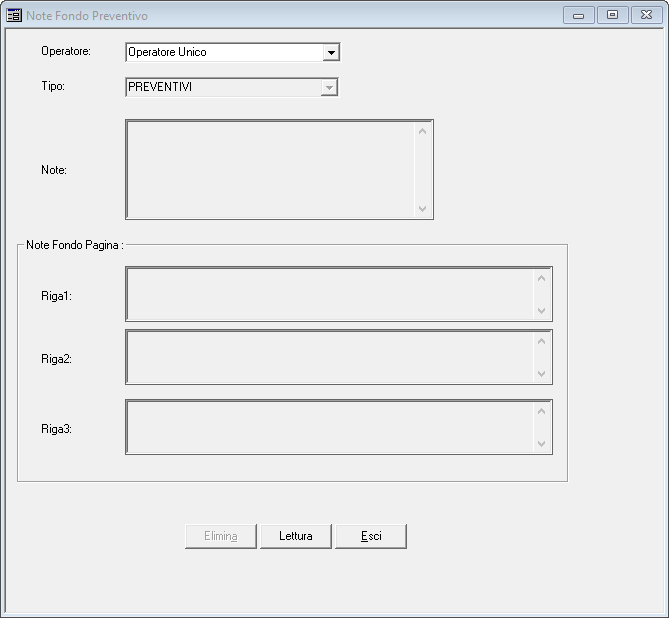Hit the Riga2 scroll down arrow
Screen dimensions: 669x618
click(x=542, y=373)
